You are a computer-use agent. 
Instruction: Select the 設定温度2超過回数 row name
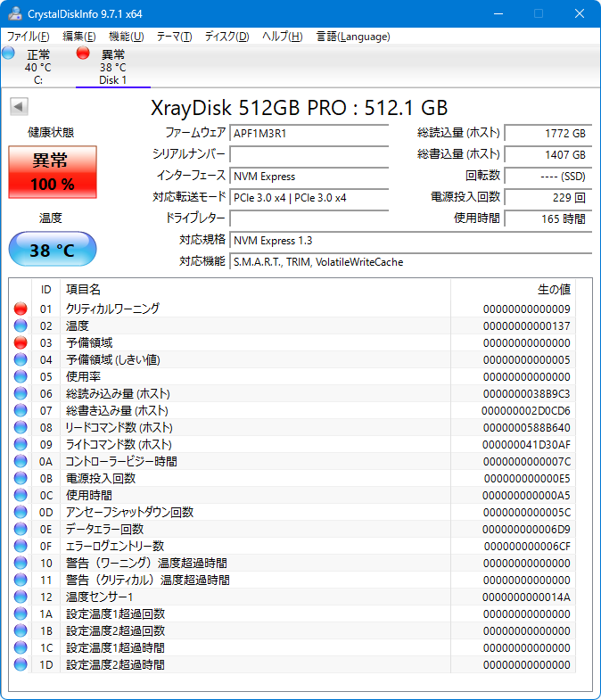(116, 630)
